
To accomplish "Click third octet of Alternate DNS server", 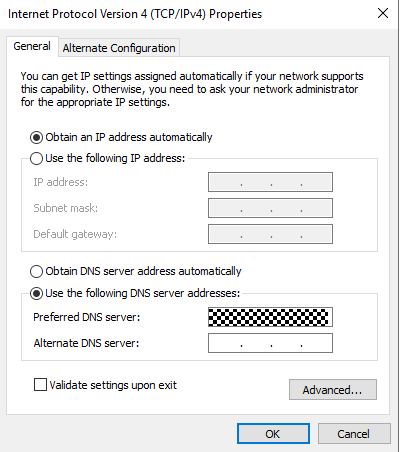I will pos(286,343).
